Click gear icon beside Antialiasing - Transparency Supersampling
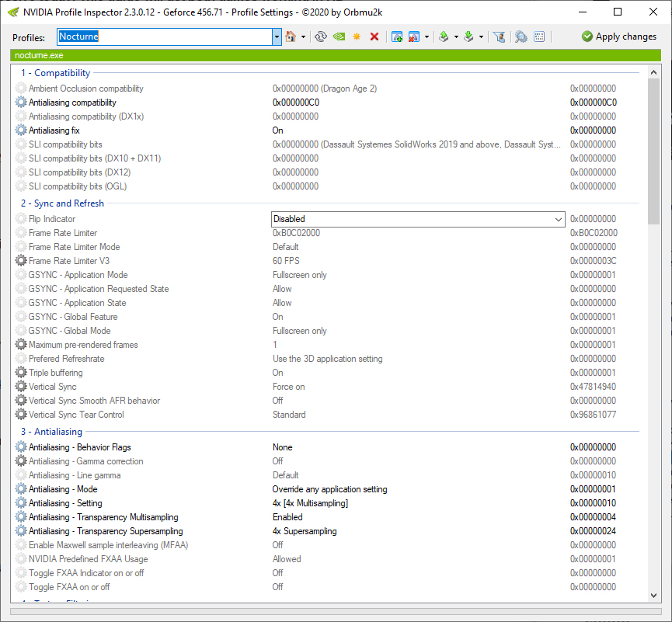 [x=20, y=531]
